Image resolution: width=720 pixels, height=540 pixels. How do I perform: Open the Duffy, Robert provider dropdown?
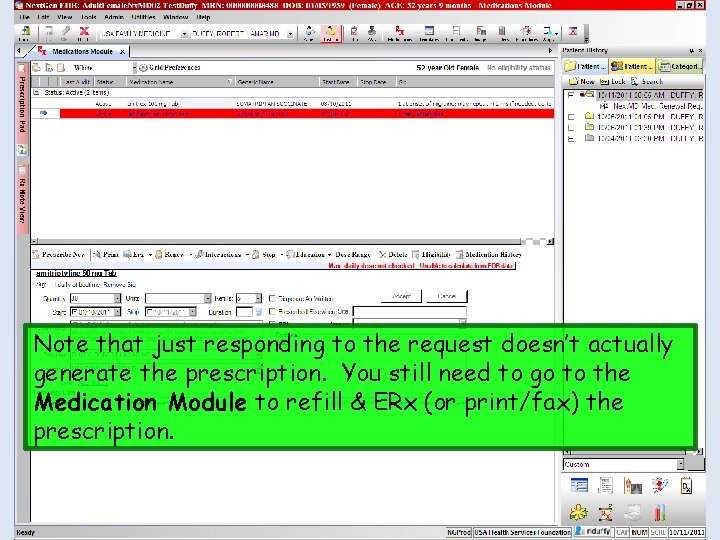[290, 34]
